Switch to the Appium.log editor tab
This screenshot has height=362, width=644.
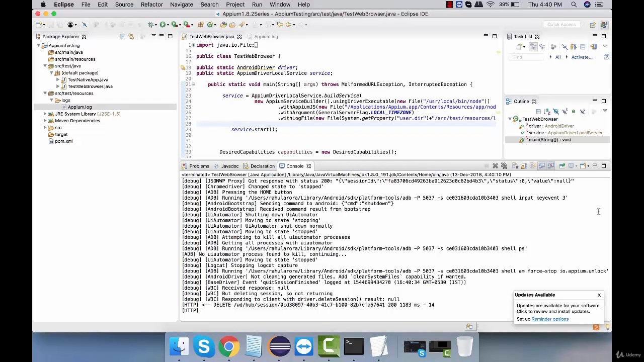(x=266, y=37)
